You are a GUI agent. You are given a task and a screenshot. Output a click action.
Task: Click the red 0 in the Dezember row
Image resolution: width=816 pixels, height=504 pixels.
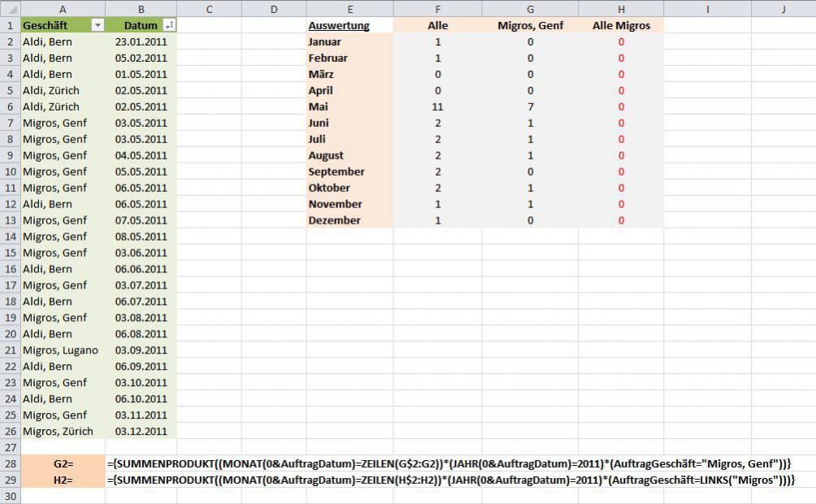click(621, 220)
